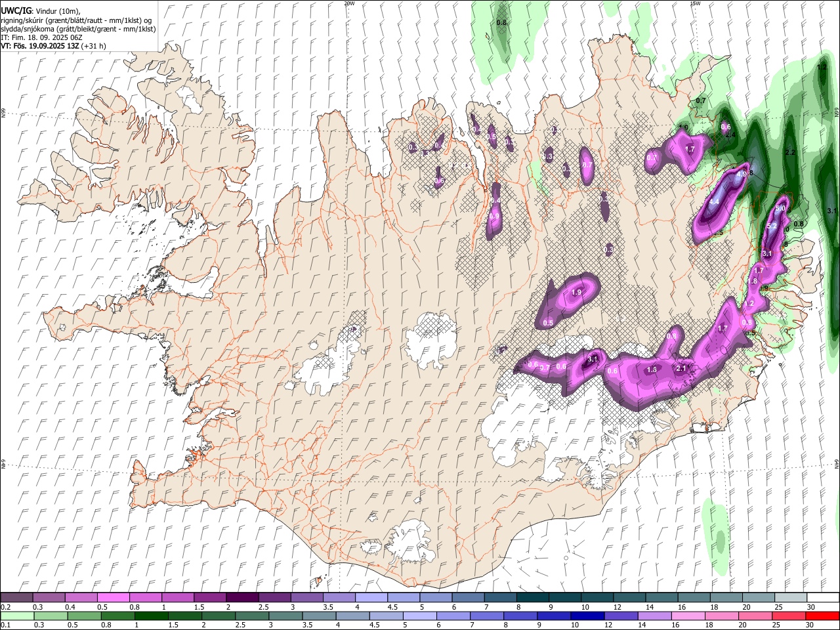Click the darkest purple swatch between 2 and 2.5
The image size is (840, 630).
click(x=243, y=597)
